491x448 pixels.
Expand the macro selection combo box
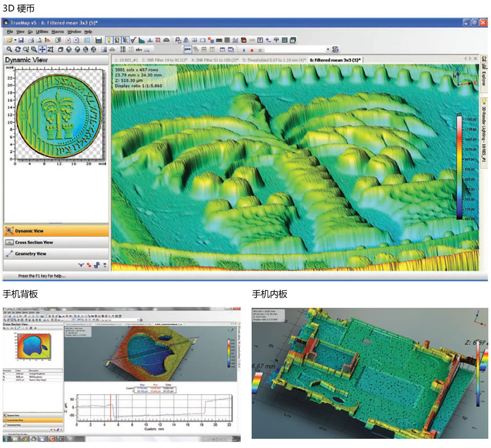[x=328, y=50]
